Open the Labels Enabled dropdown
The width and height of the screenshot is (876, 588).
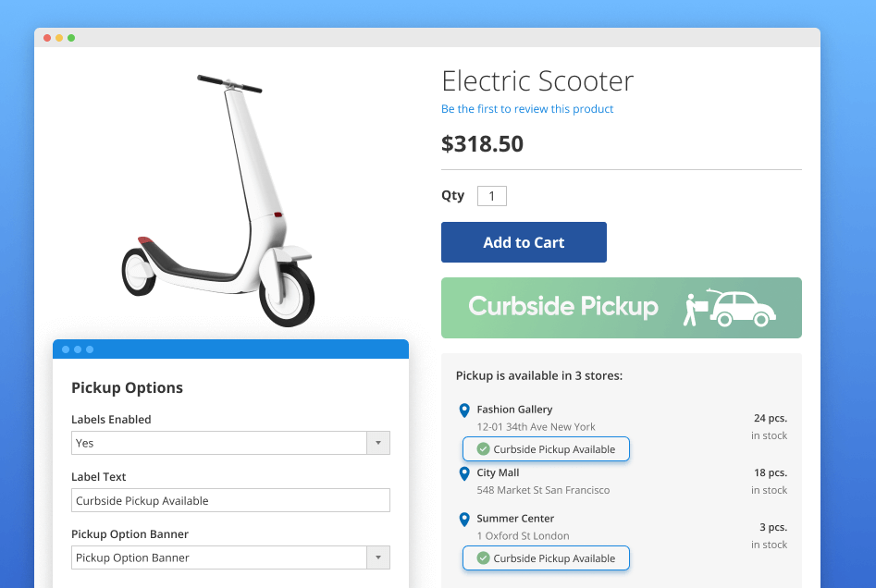(x=377, y=443)
